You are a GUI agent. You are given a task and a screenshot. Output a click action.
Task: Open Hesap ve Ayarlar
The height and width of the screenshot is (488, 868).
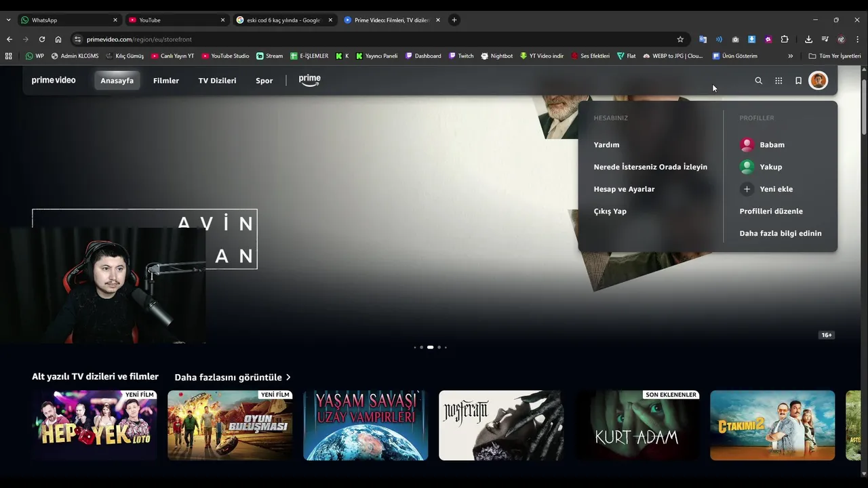624,189
